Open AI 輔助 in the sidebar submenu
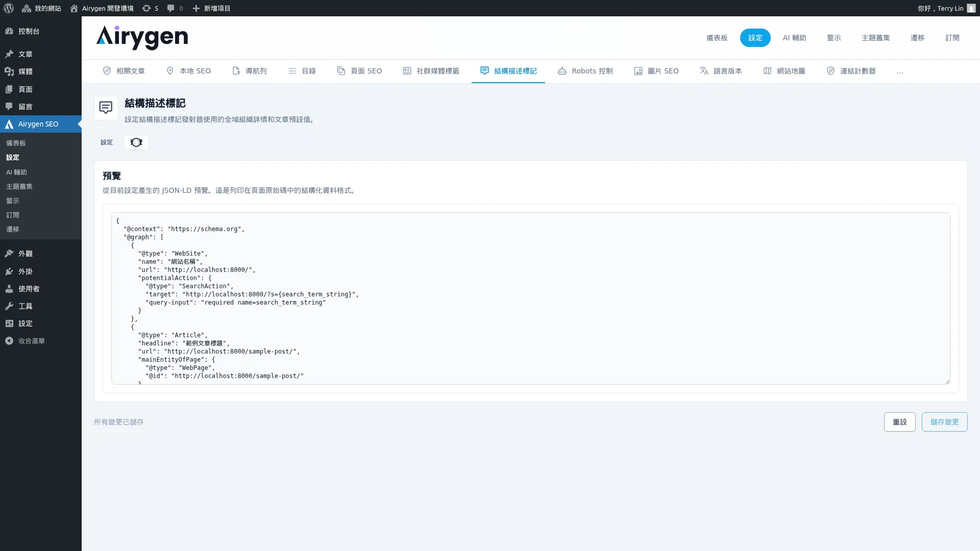Viewport: 980px width, 551px height. 16,172
